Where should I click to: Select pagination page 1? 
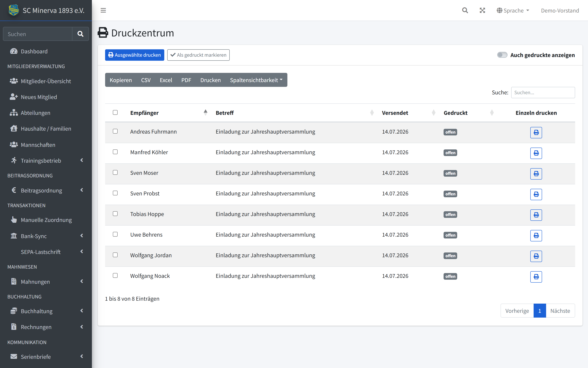click(x=540, y=311)
